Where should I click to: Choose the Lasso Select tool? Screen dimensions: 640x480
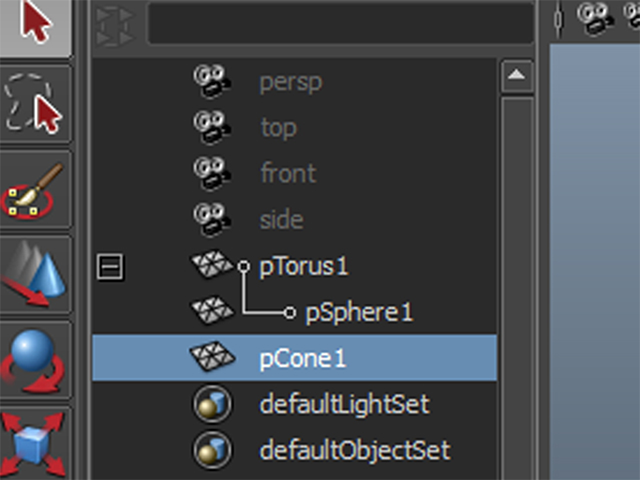[x=35, y=103]
